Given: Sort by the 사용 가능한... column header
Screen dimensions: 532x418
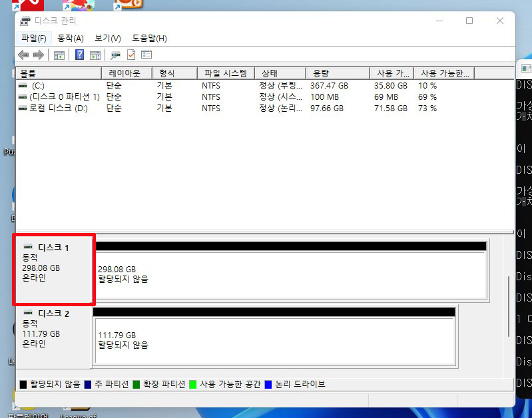Looking at the screenshot, I should click(444, 73).
